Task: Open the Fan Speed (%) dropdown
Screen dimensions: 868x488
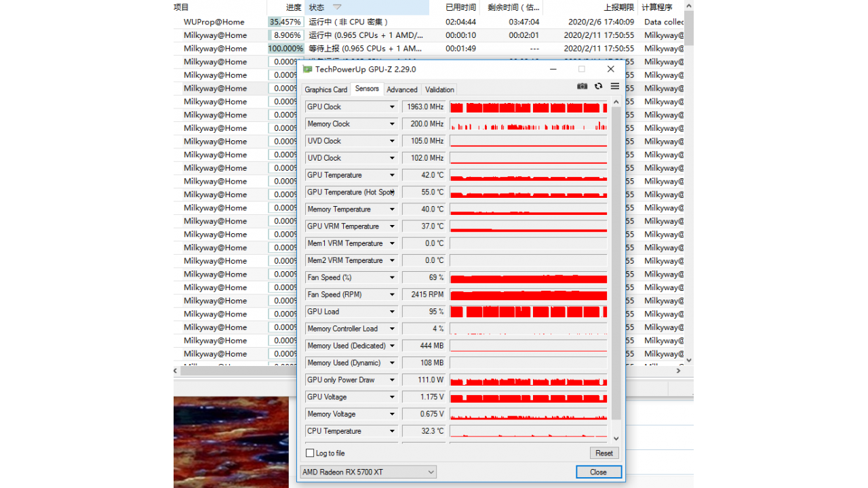Action: pos(392,277)
